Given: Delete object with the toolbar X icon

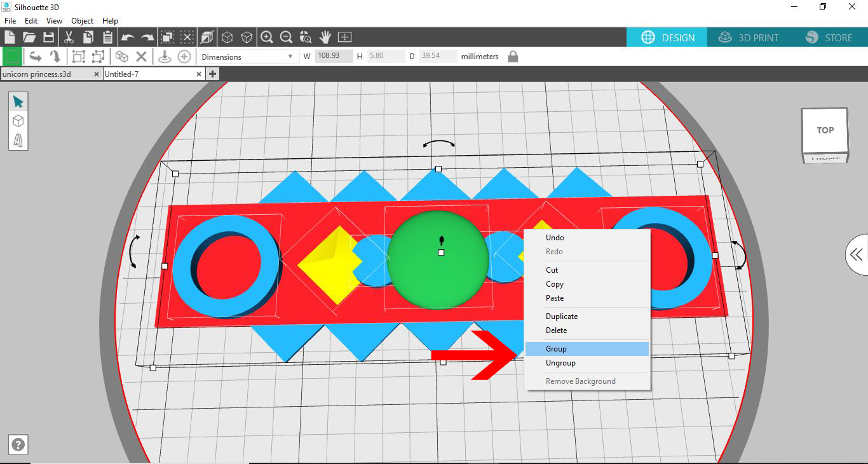Looking at the screenshot, I should [141, 57].
